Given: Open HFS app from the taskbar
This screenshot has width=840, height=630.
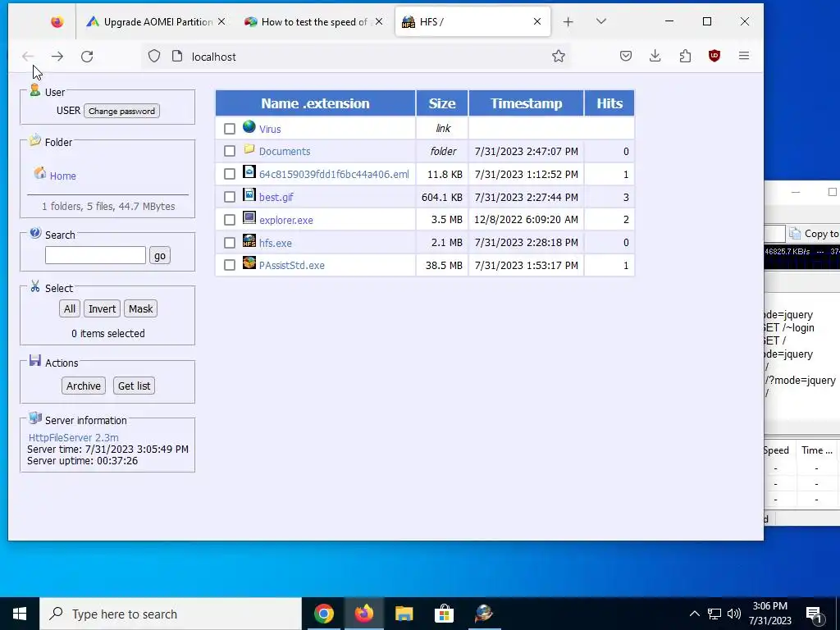Looking at the screenshot, I should pos(484,614).
